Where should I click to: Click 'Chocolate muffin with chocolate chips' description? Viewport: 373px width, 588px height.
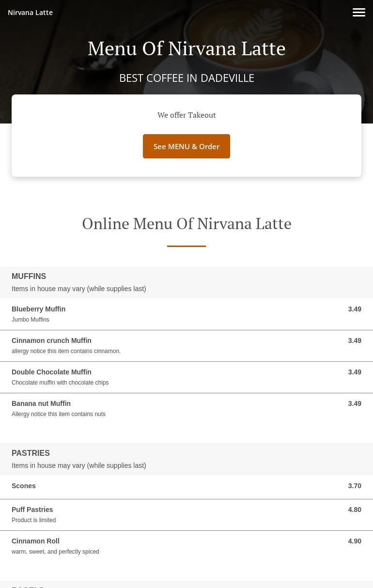click(x=60, y=383)
